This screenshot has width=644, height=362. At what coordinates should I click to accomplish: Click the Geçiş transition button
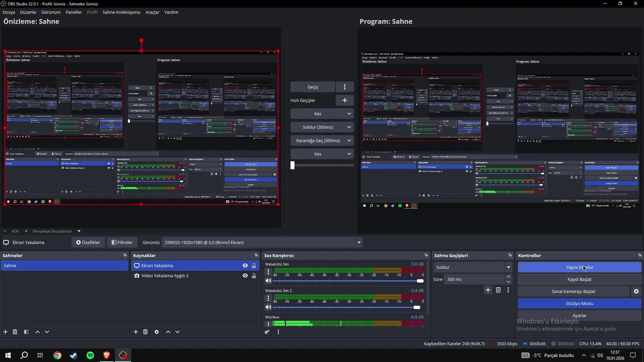coord(312,87)
